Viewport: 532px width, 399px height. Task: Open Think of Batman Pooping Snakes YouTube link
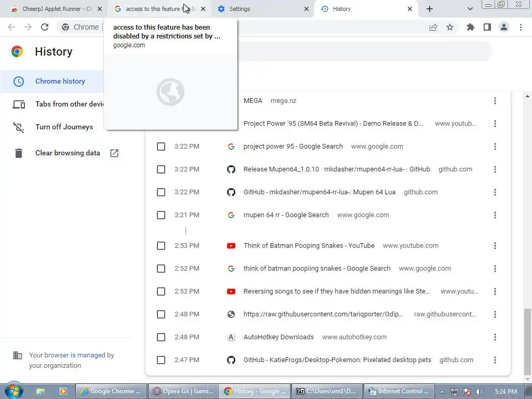click(x=309, y=246)
